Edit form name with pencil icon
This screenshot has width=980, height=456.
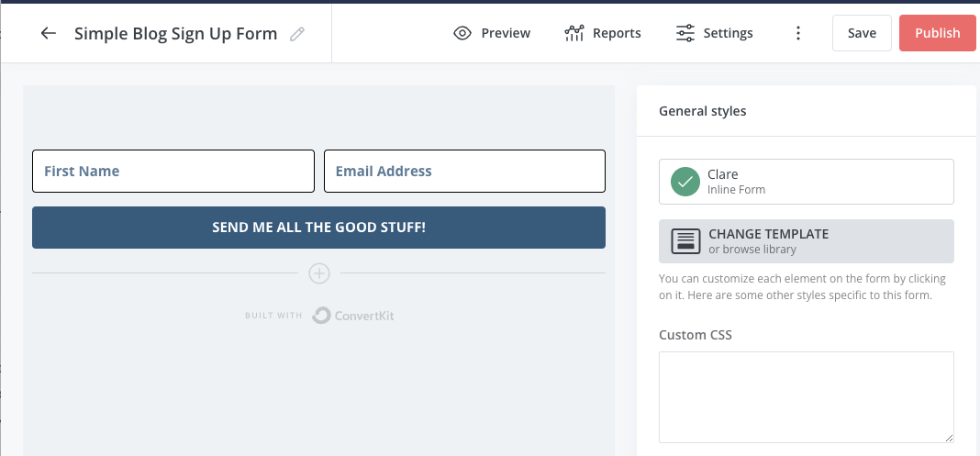pos(297,34)
